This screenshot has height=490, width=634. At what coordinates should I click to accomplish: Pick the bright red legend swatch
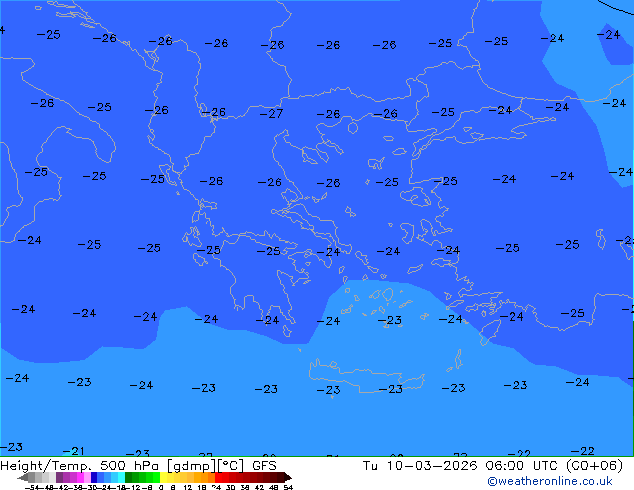[x=218, y=477]
